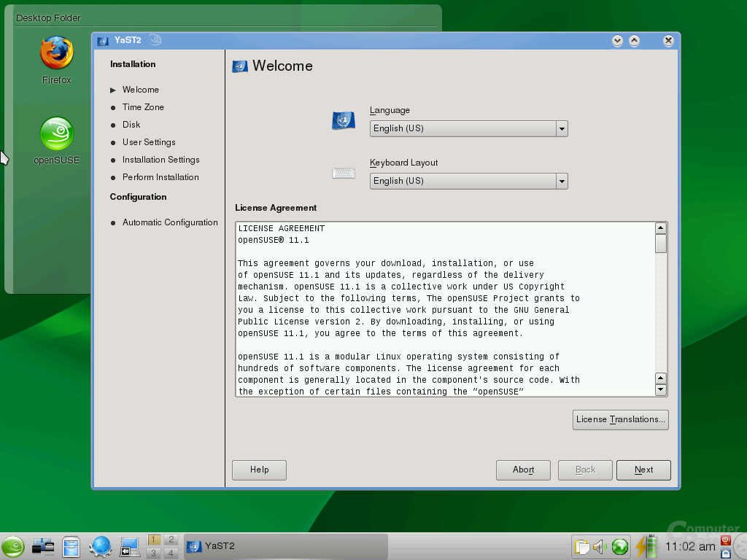Click Next to accept the license
Image resolution: width=747 pixels, height=560 pixels.
click(643, 470)
